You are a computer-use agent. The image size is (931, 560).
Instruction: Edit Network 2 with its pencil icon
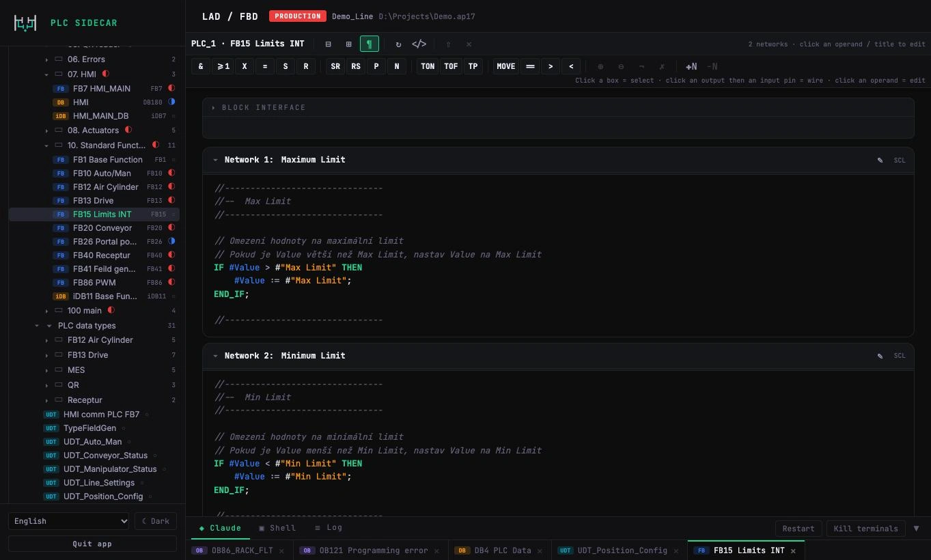click(880, 356)
